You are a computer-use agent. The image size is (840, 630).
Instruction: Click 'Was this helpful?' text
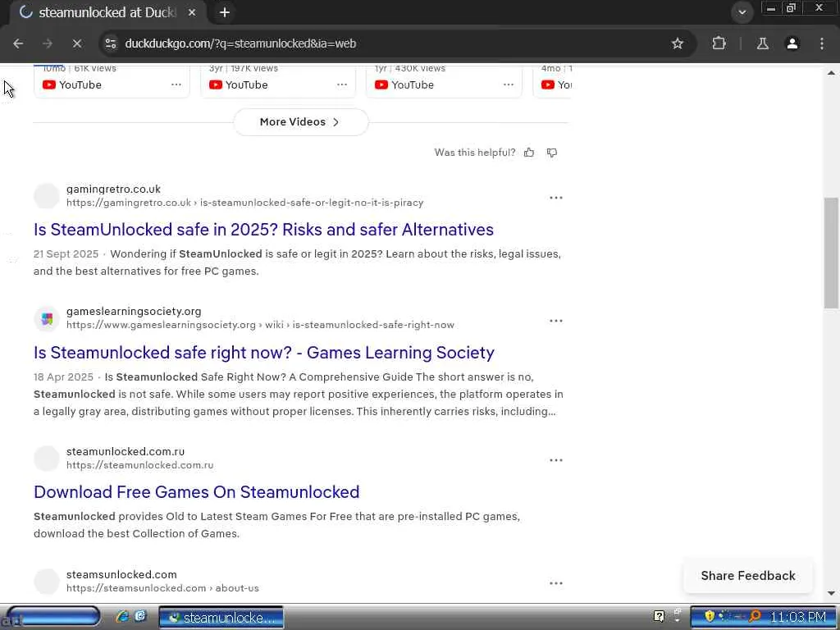click(475, 153)
